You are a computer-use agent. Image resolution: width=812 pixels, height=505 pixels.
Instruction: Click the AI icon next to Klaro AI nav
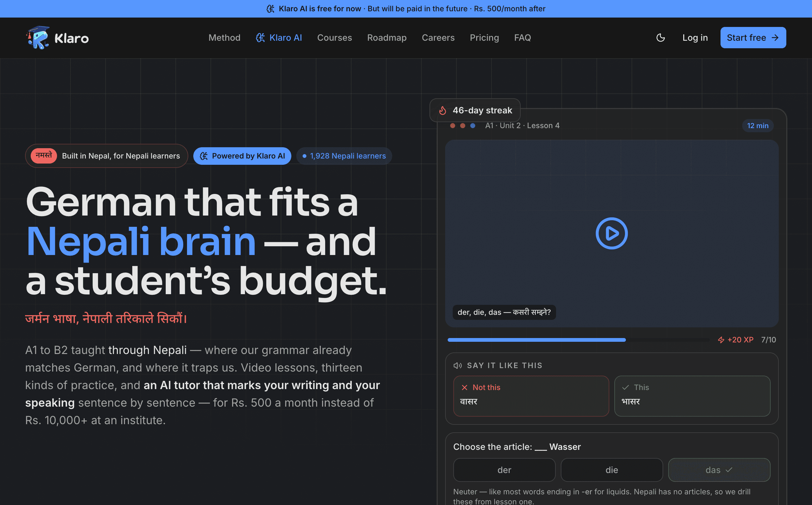(260, 38)
